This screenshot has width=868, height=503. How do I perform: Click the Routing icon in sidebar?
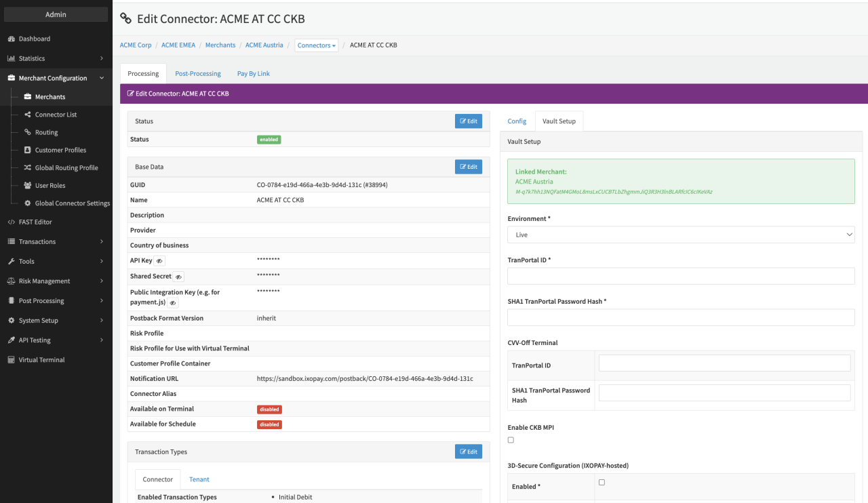point(28,132)
